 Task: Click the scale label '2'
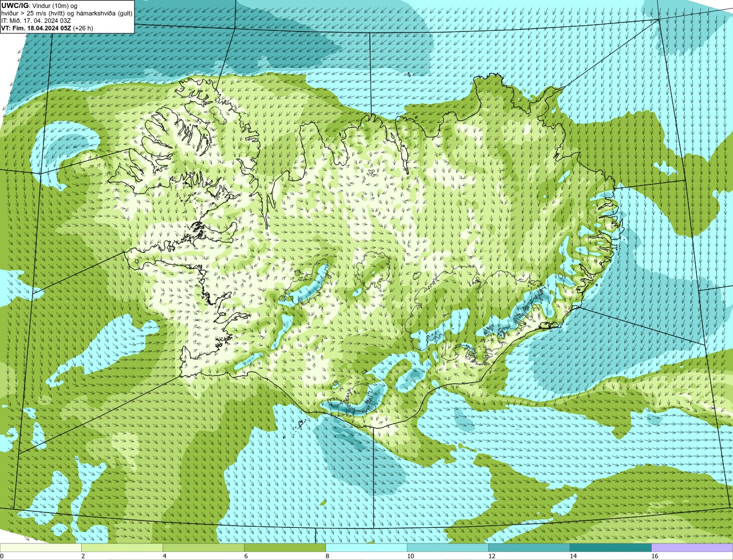83,556
